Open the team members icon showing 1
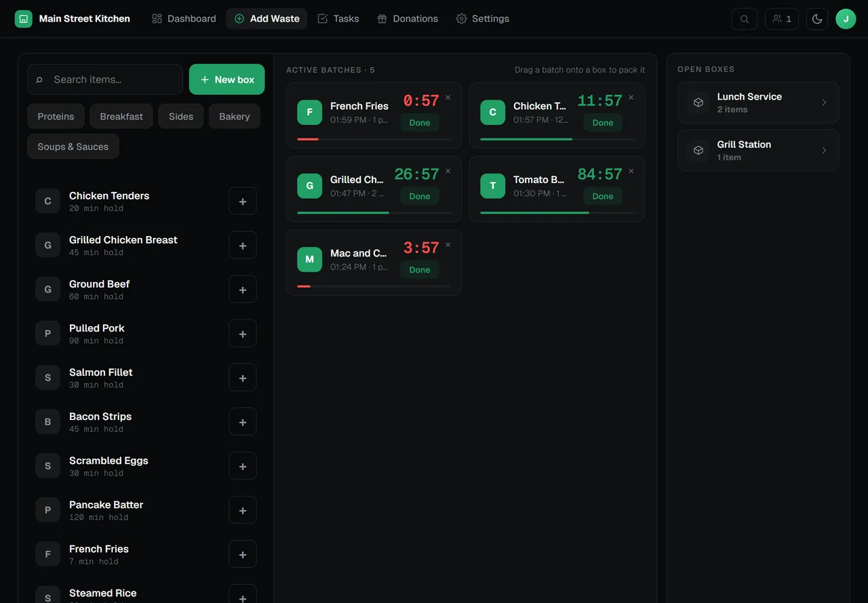The image size is (868, 603). pos(782,19)
